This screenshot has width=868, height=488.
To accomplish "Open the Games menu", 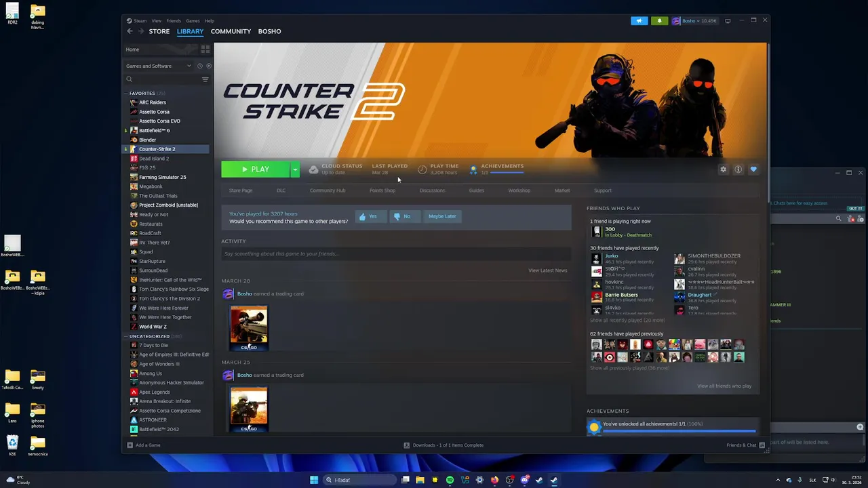I will [x=193, y=21].
